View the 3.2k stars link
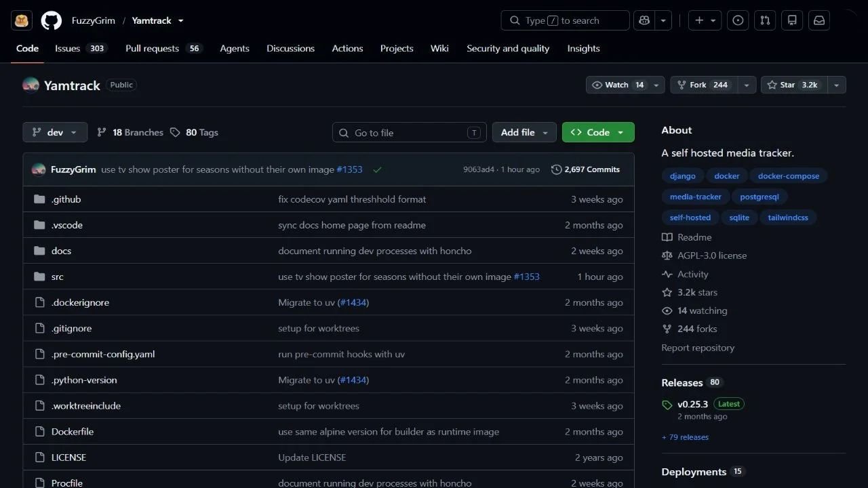 point(690,292)
